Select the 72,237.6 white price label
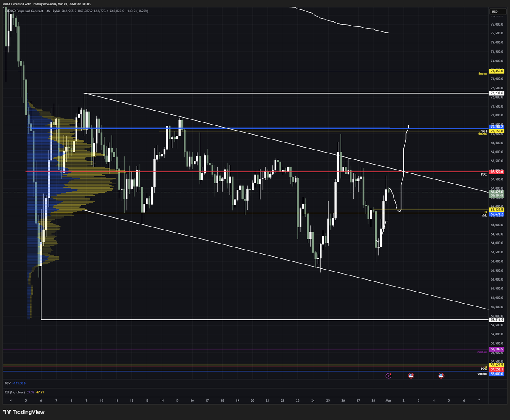 click(x=496, y=93)
